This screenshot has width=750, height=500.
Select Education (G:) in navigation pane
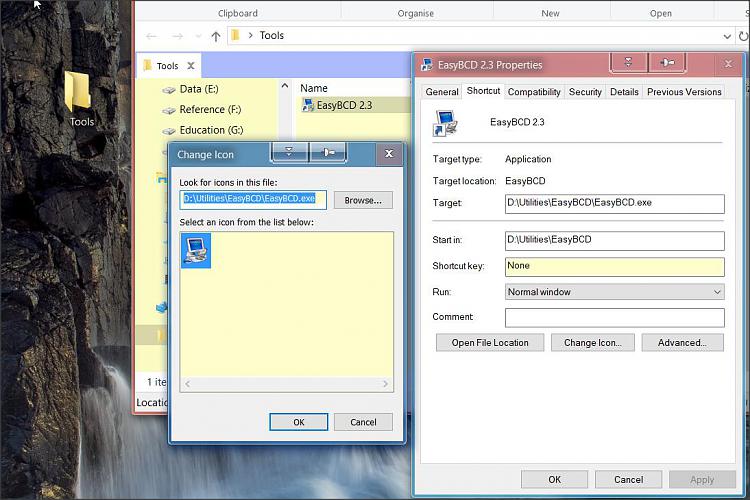211,131
